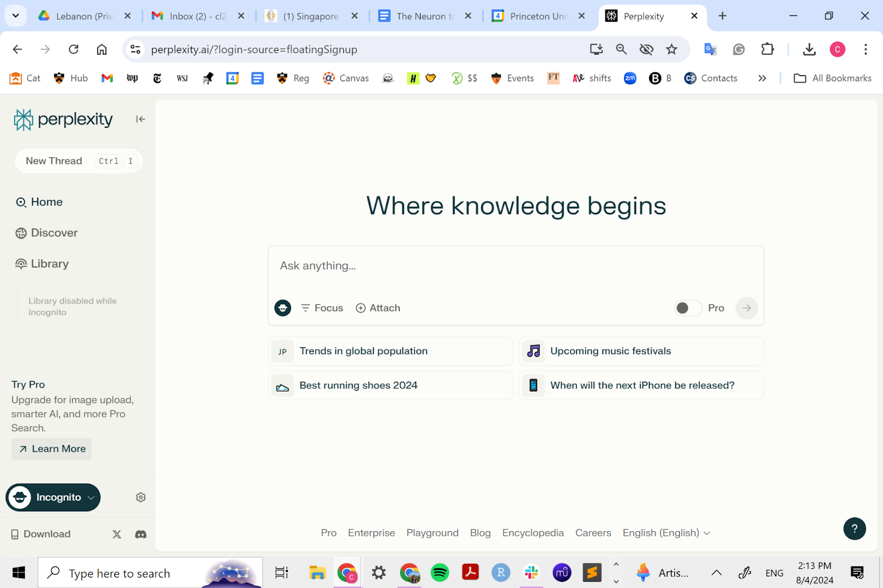Install the Perplexity app from address bar
Screen dimensions: 883x588
click(596, 50)
